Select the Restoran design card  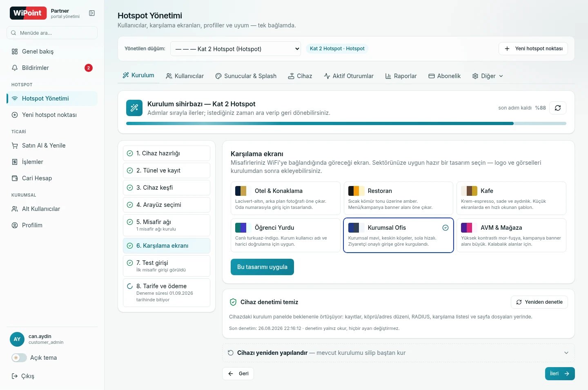tap(399, 198)
